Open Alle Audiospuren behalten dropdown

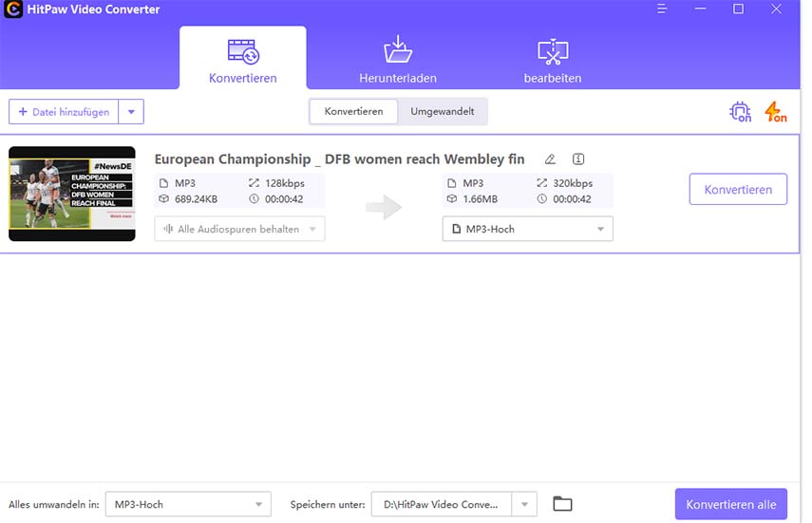pos(239,229)
